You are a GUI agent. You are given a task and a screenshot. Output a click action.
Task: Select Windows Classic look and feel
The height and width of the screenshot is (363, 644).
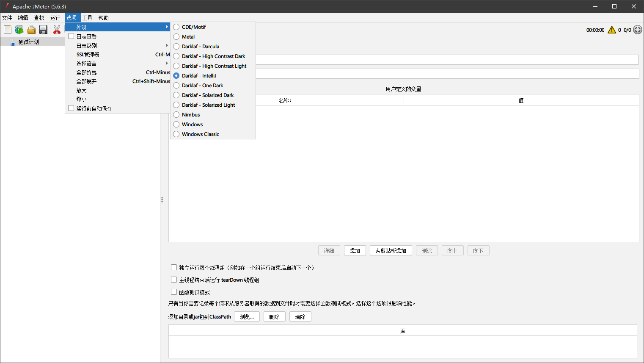(x=213, y=134)
